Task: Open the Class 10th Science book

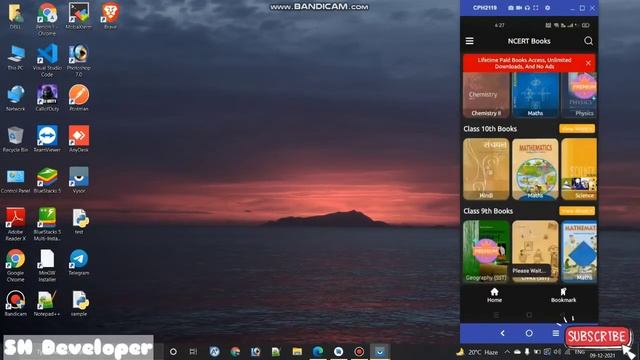Action: [x=579, y=169]
